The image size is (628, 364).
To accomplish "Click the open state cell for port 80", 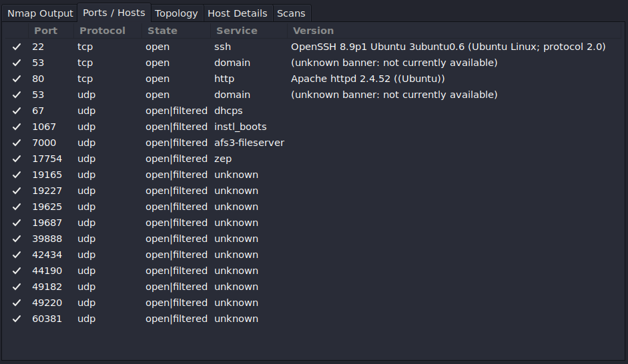I will [158, 79].
